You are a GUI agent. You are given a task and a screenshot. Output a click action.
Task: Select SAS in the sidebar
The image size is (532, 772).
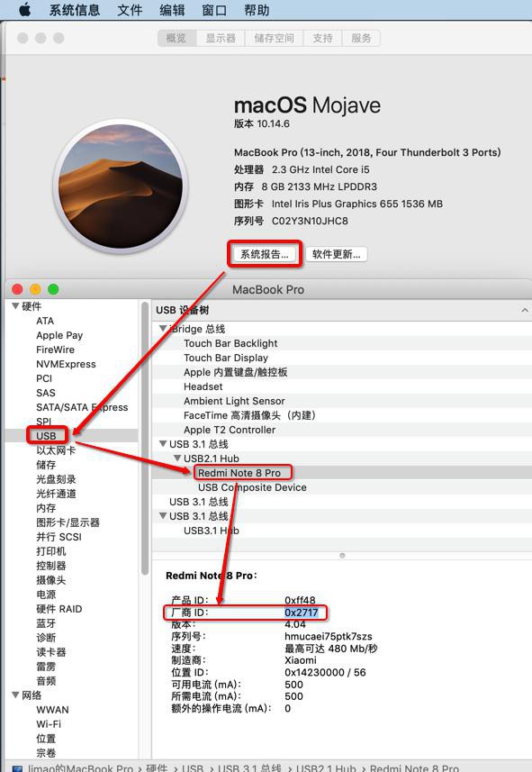point(45,393)
